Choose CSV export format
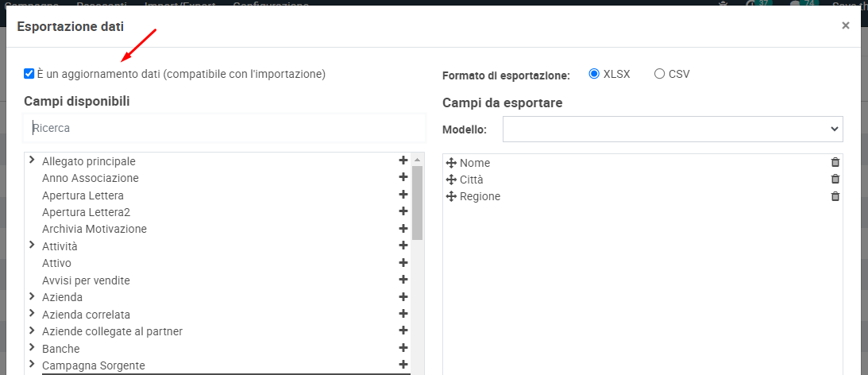 (659, 74)
